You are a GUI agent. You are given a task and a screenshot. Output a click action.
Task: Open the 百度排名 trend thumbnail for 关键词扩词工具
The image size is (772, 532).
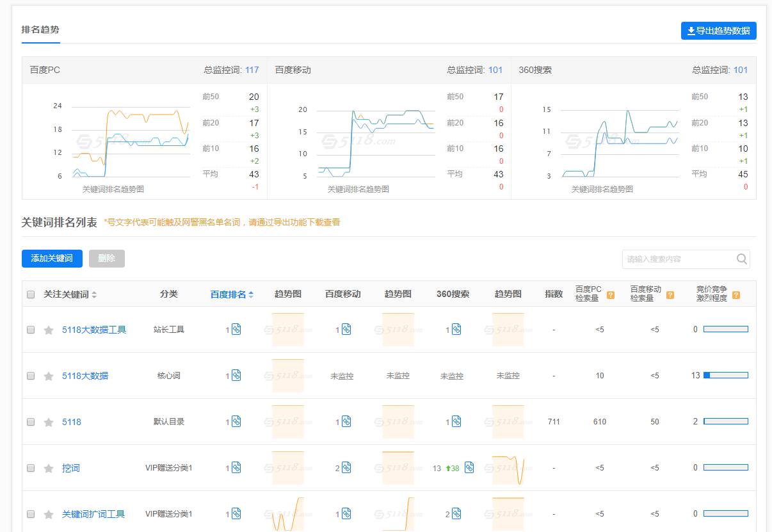point(288,514)
